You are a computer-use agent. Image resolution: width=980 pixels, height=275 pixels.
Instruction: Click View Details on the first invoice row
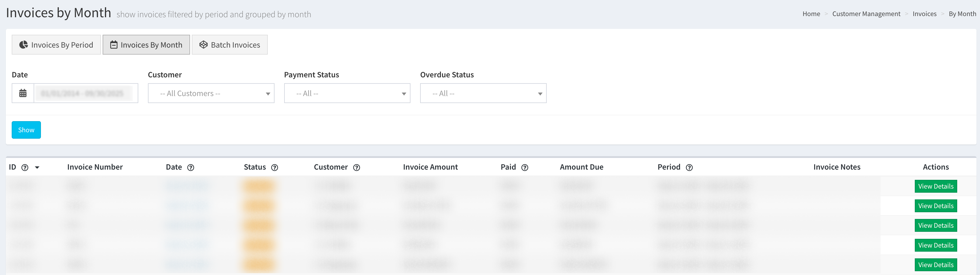(x=936, y=186)
